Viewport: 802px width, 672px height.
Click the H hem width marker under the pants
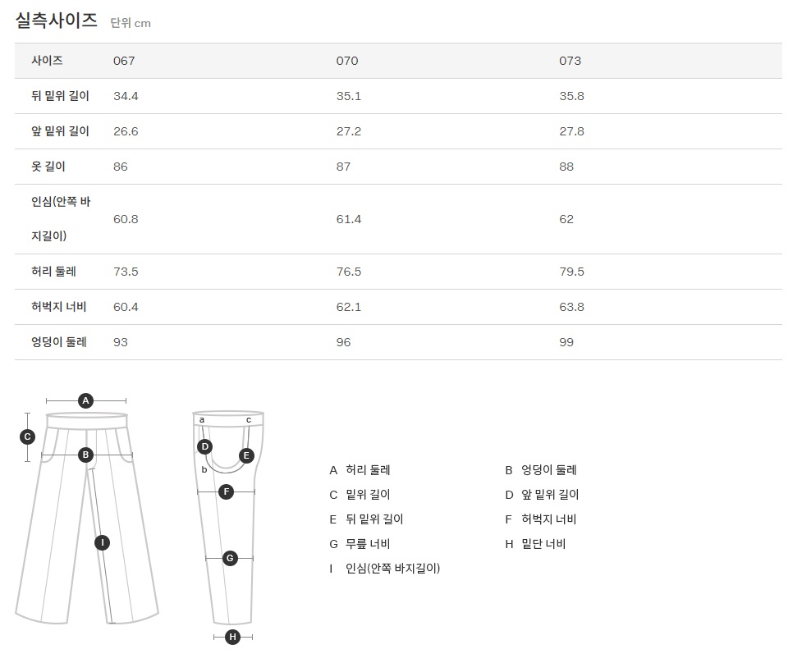click(x=232, y=637)
